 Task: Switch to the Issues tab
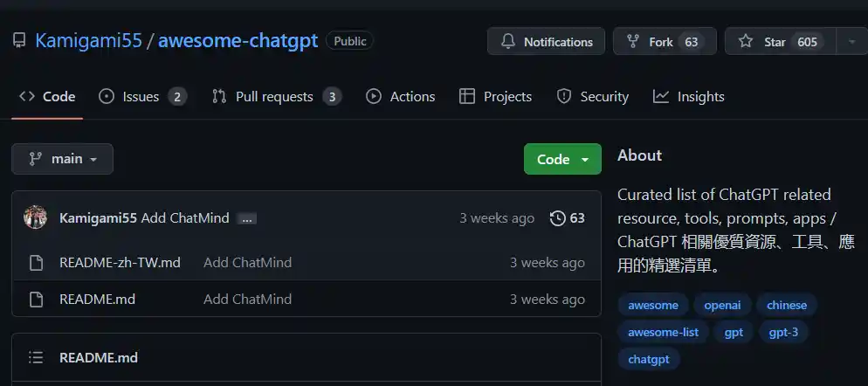point(142,97)
